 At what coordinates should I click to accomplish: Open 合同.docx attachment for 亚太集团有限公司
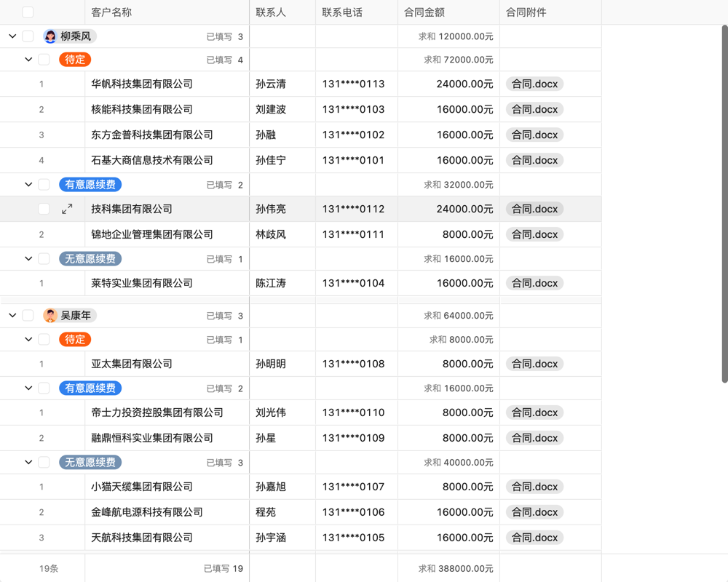[x=534, y=364]
